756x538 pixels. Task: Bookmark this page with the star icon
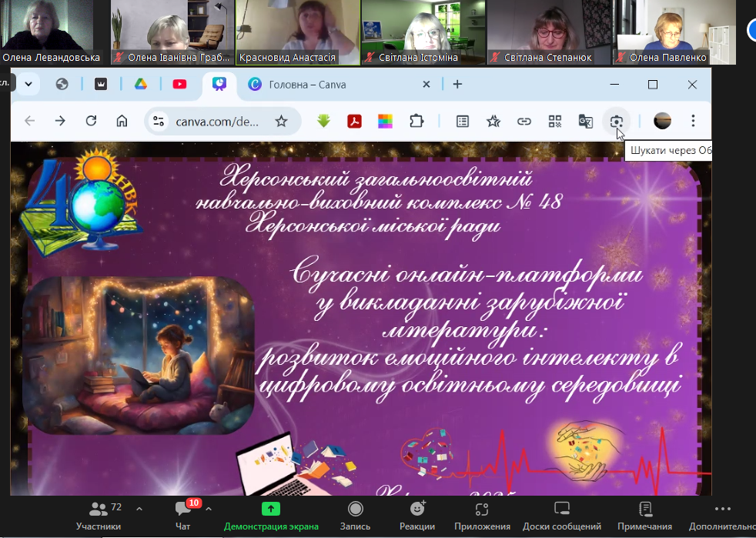[281, 121]
